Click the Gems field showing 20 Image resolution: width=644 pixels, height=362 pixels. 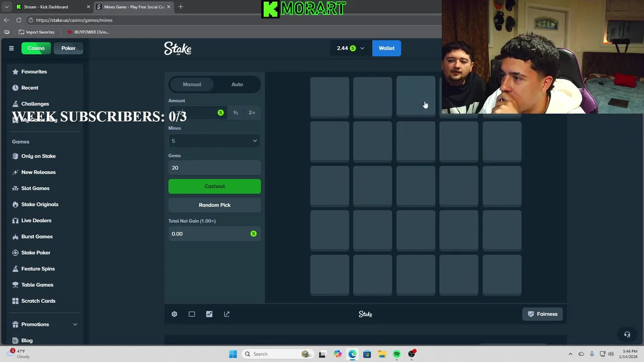coord(214,168)
